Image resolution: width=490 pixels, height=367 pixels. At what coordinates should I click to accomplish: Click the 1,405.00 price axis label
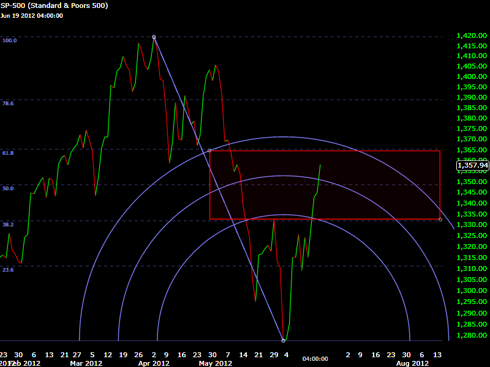tap(472, 66)
